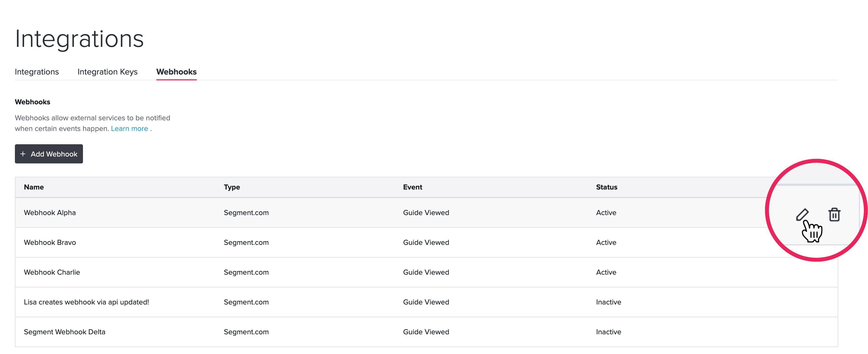Click the Status column header
Screen dimensions: 868x354
(607, 187)
